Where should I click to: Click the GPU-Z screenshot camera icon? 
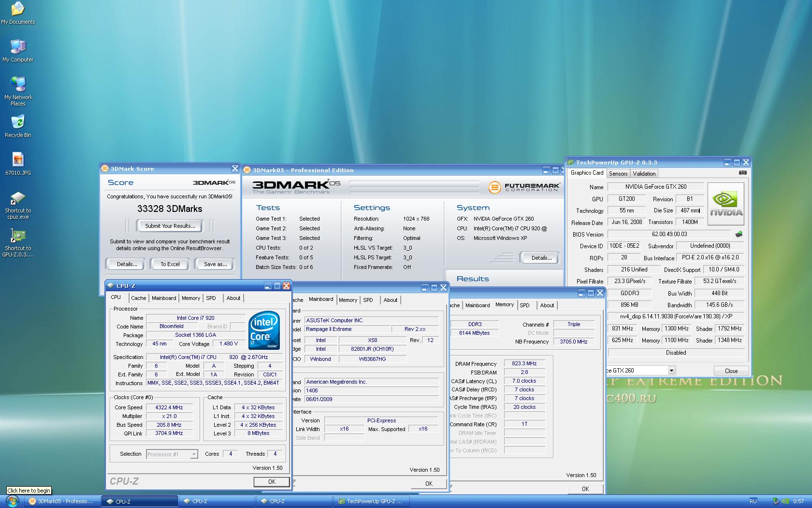coord(743,173)
